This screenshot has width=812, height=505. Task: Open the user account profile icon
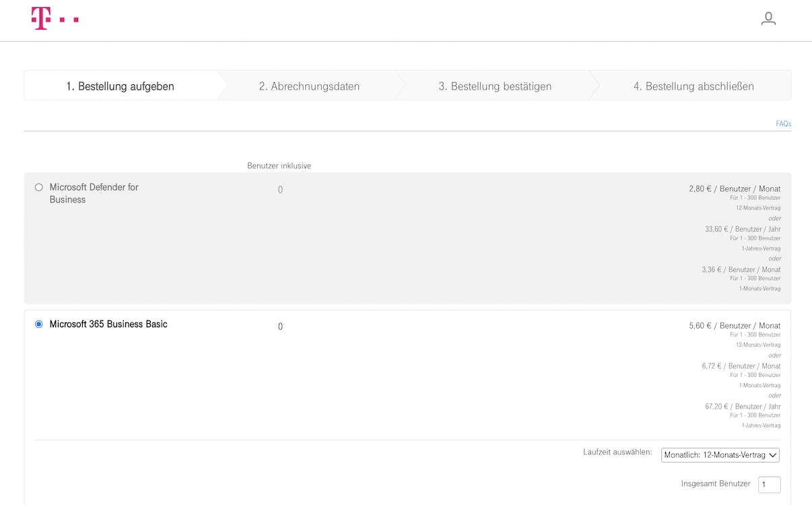(x=768, y=19)
